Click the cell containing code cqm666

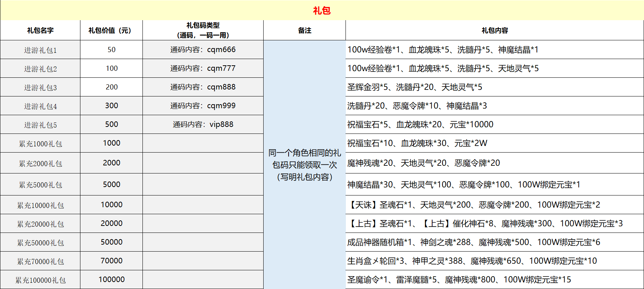[x=203, y=50]
